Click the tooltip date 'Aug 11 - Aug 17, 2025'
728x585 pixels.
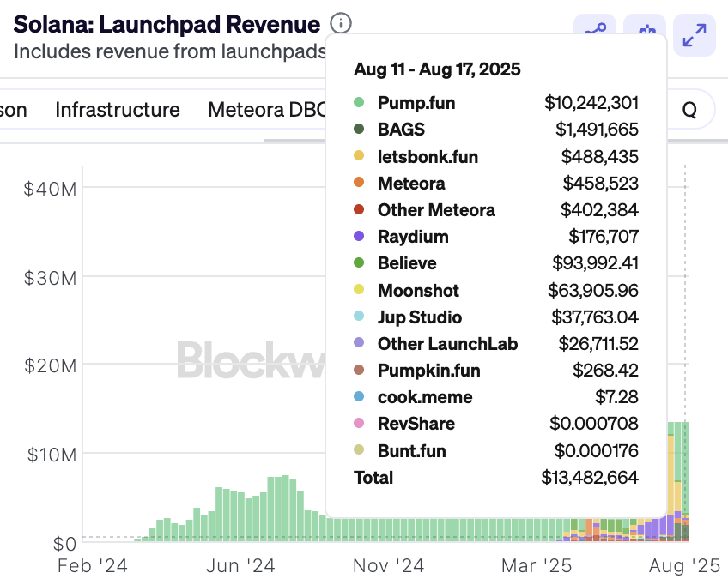tap(437, 69)
